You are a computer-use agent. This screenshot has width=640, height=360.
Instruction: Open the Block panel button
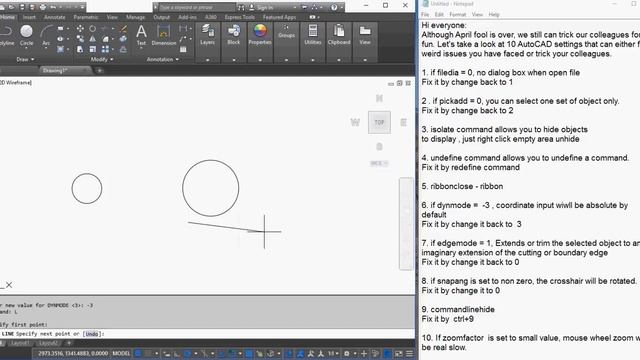click(234, 35)
